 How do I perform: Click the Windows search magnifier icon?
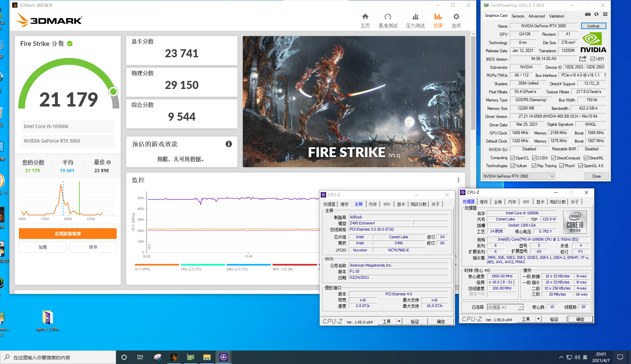(x=7, y=357)
